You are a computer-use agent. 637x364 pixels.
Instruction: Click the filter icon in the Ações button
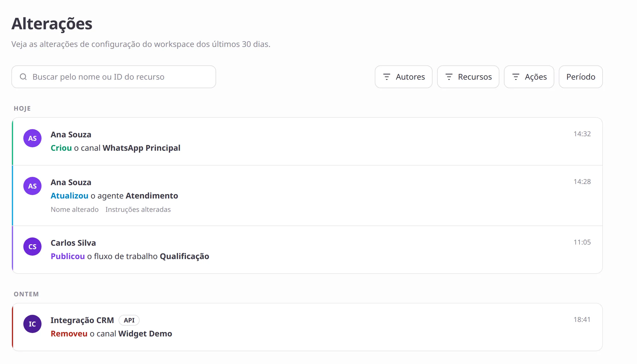click(x=516, y=77)
